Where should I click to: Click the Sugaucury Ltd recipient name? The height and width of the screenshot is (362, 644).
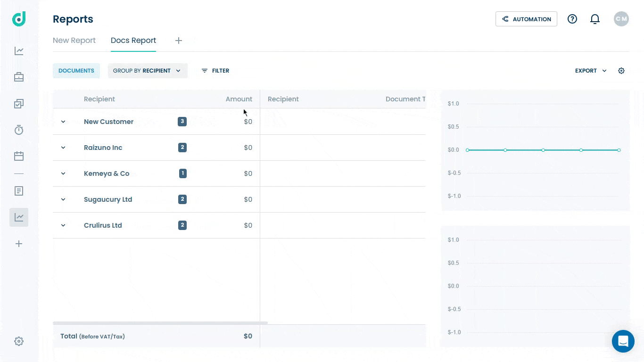point(108,199)
